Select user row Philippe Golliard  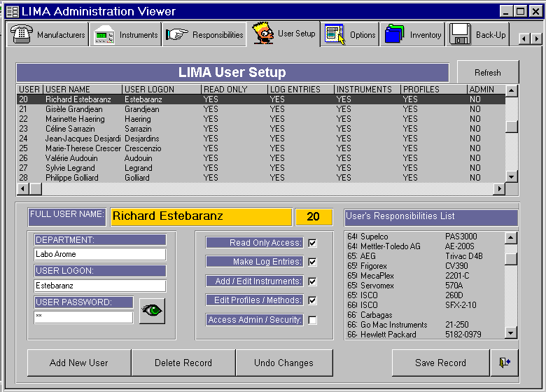pyautogui.click(x=261, y=178)
